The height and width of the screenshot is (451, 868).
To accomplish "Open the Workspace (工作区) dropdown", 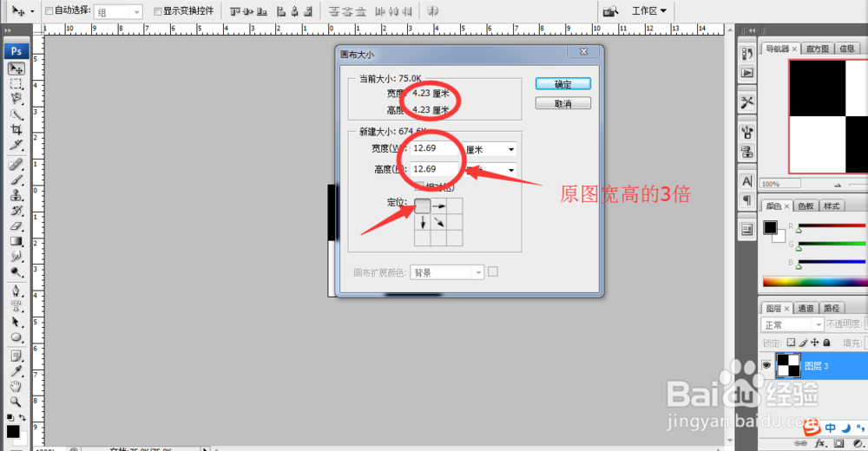I will (x=649, y=11).
